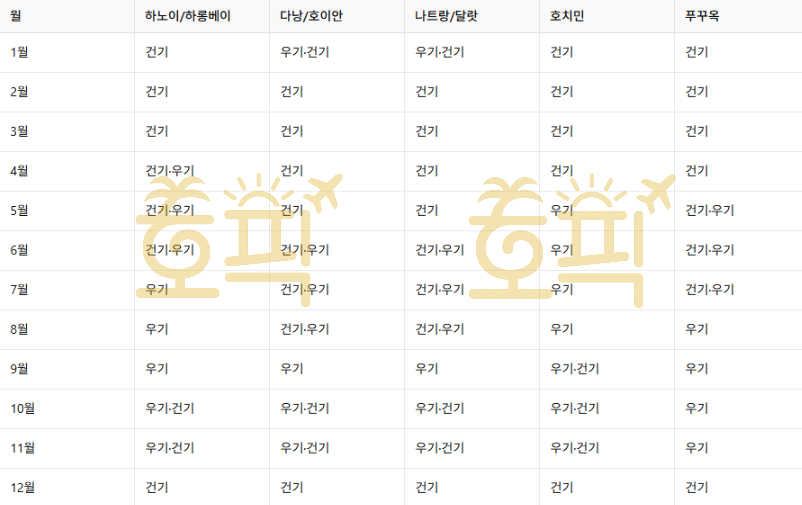Click the 나트랑/달랏 column header
The height and width of the screenshot is (505, 802).
(446, 16)
